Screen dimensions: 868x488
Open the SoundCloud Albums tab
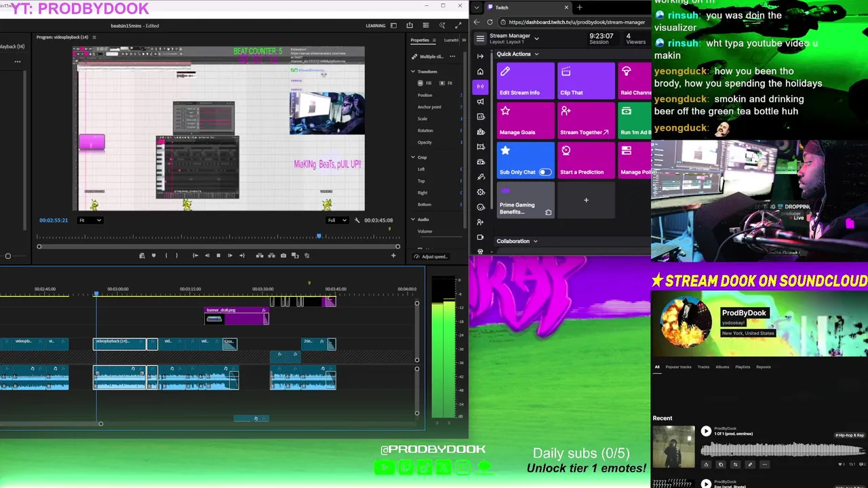pyautogui.click(x=722, y=367)
